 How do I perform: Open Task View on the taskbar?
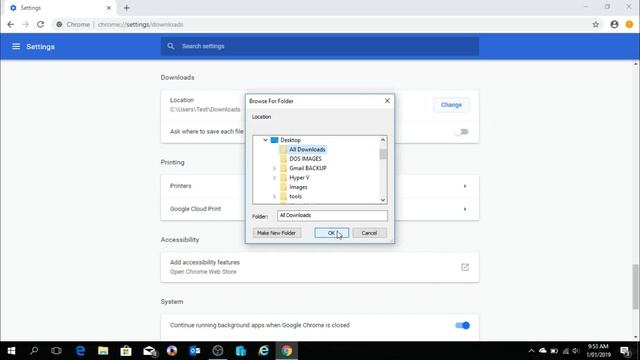pos(56,351)
